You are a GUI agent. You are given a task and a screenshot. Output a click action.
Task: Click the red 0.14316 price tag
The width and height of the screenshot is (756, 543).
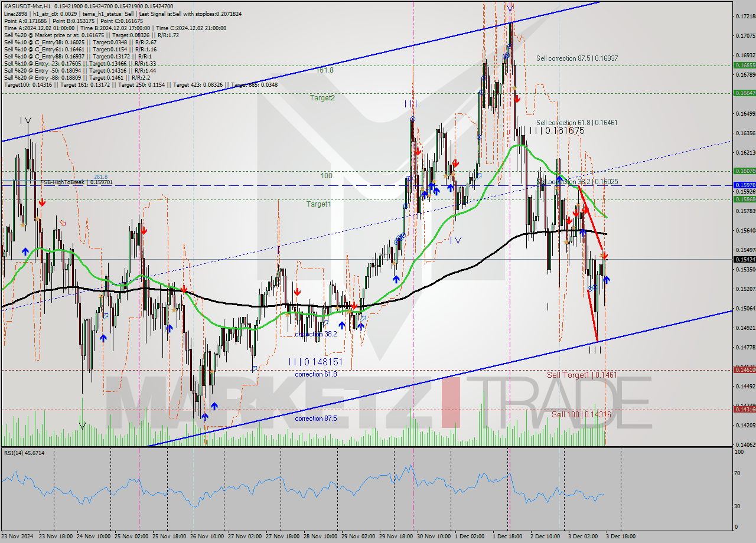tap(744, 409)
